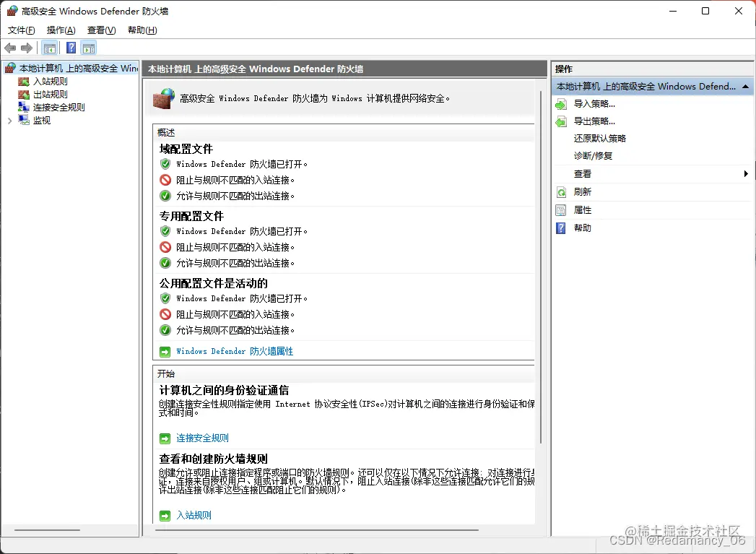756x554 pixels.
Task: Select 监视 in the left tree
Action: pyautogui.click(x=41, y=121)
